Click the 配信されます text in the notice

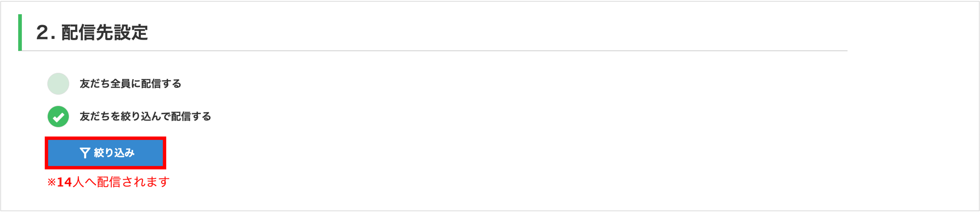tap(133, 182)
